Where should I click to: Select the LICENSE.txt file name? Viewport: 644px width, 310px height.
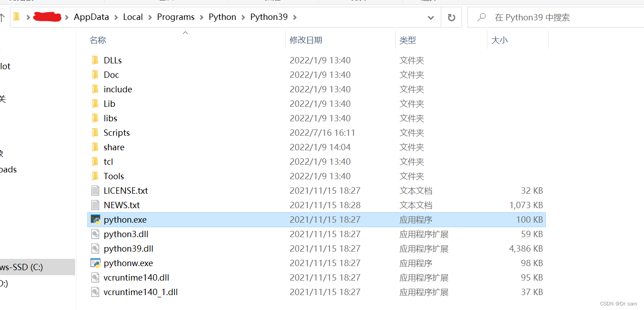click(x=126, y=191)
